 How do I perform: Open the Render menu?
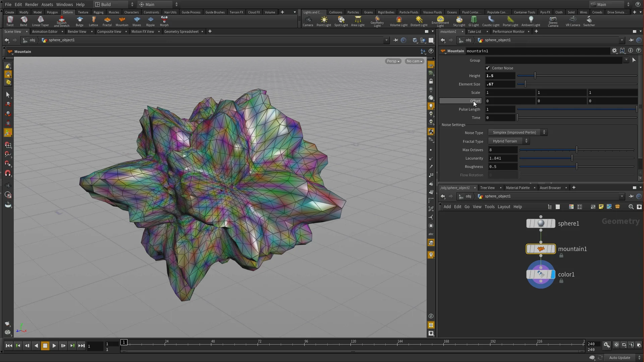point(32,4)
